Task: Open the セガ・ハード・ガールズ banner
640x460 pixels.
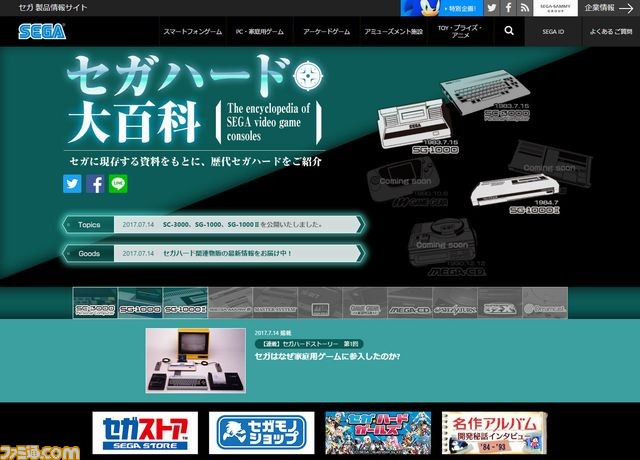Action: coord(378,433)
